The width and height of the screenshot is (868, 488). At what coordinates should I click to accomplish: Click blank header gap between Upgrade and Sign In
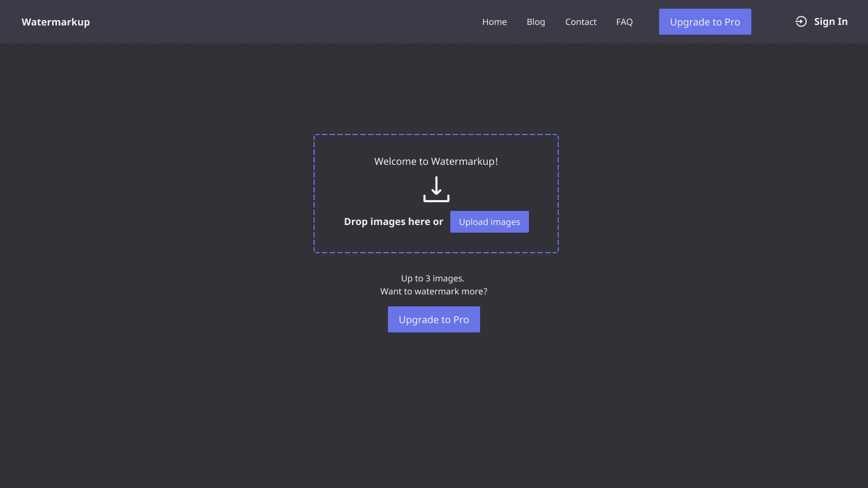pyautogui.click(x=773, y=22)
